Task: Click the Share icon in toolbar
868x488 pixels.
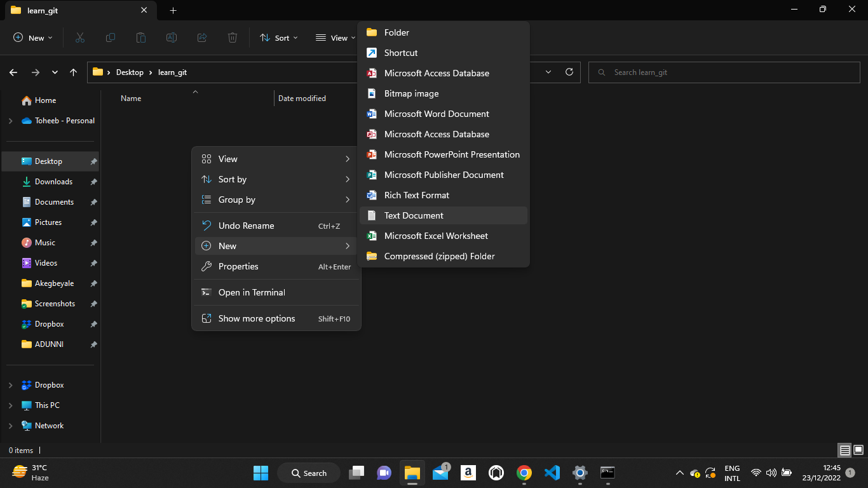Action: point(202,38)
